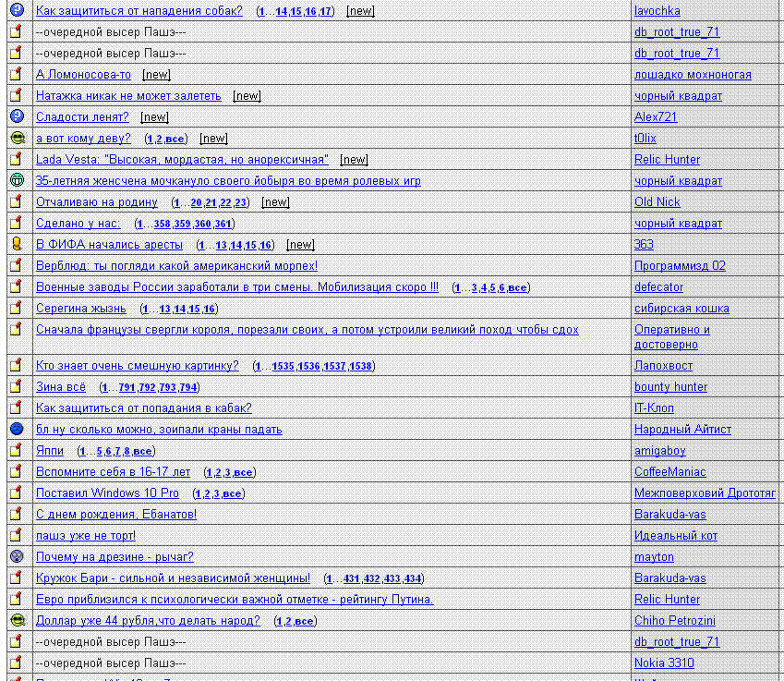
Task: Go to page 361 of "Сделано у нас:"
Action: click(x=223, y=224)
